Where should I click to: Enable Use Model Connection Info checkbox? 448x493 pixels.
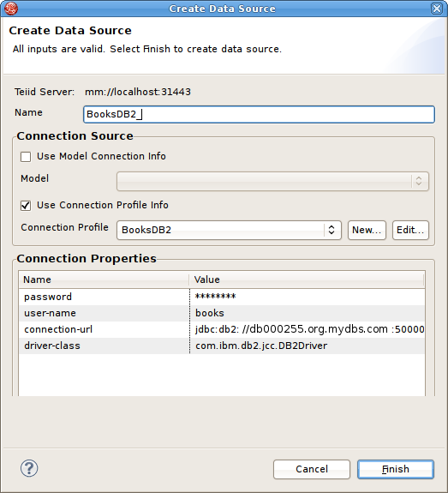(x=26, y=157)
